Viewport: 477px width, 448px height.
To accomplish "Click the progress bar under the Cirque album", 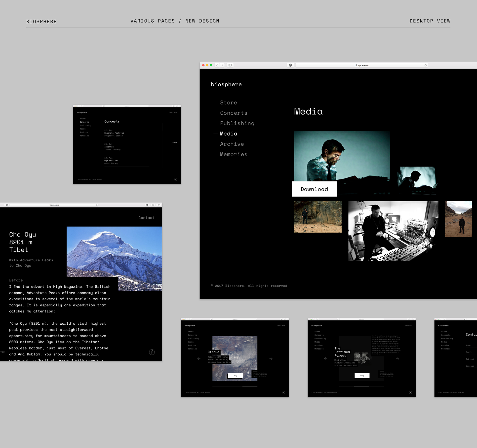I will (x=235, y=386).
